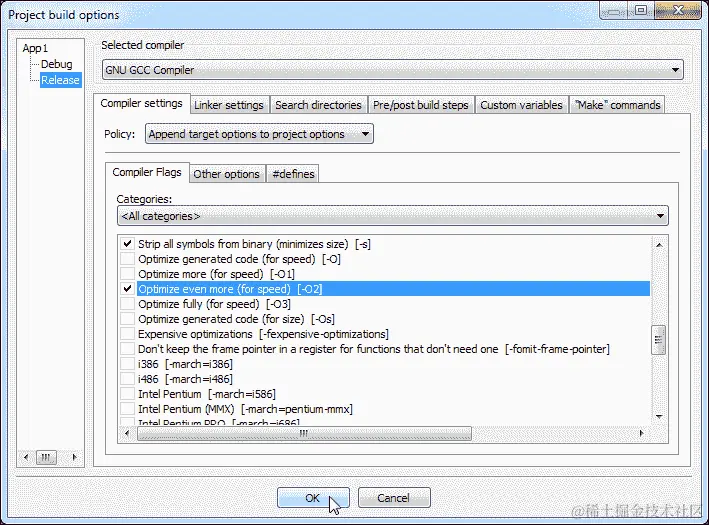Open the Search directories tab

[318, 105]
